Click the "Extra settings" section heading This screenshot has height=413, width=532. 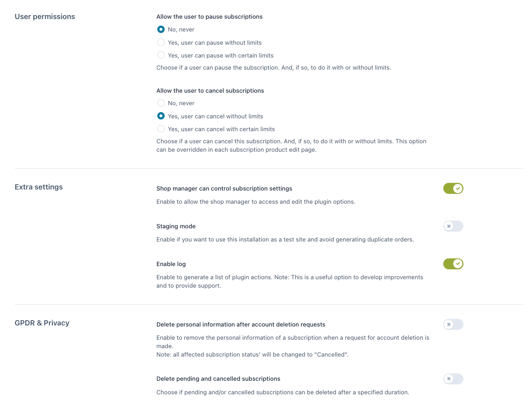(x=38, y=187)
